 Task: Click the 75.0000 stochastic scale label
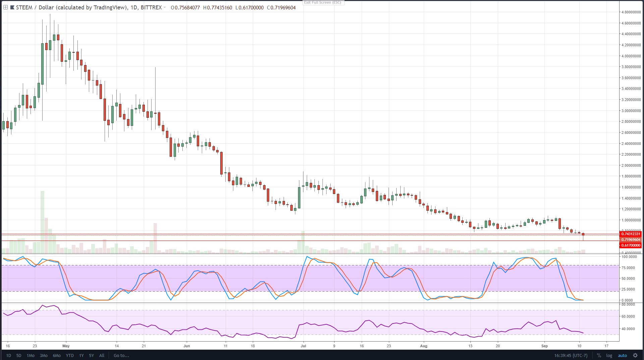[x=628, y=268]
